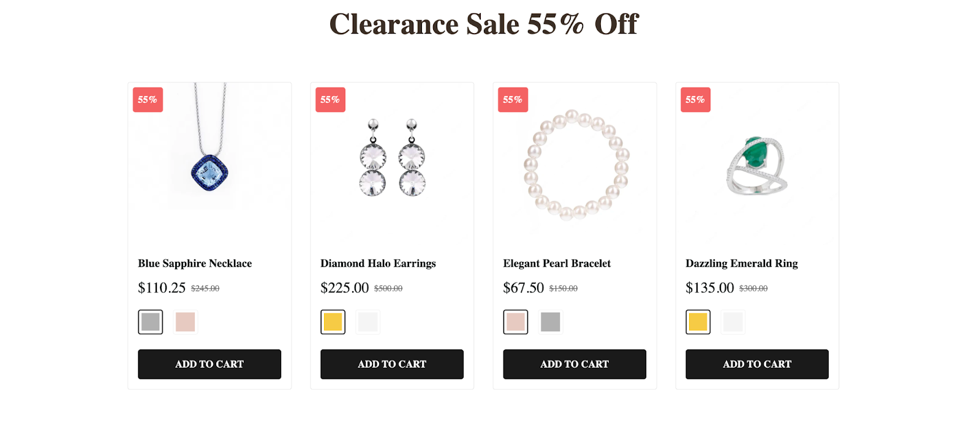Add Blue Sapphire Necklace to cart
The height and width of the screenshot is (421, 980).
click(x=209, y=364)
